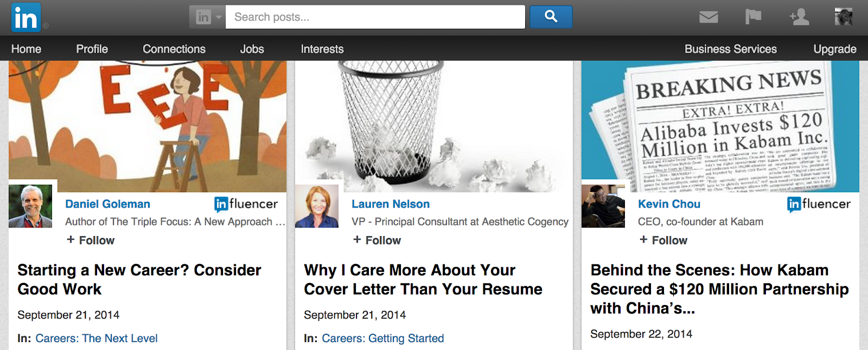Open the Jobs menu
Image resolution: width=868 pixels, height=350 pixels.
click(252, 49)
